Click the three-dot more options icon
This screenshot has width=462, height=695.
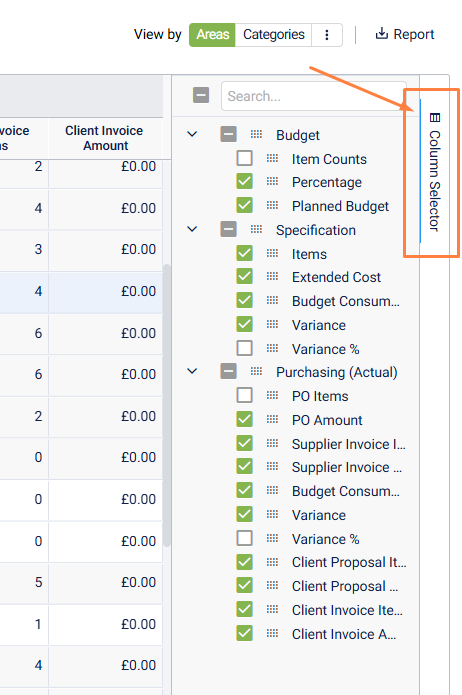click(327, 35)
